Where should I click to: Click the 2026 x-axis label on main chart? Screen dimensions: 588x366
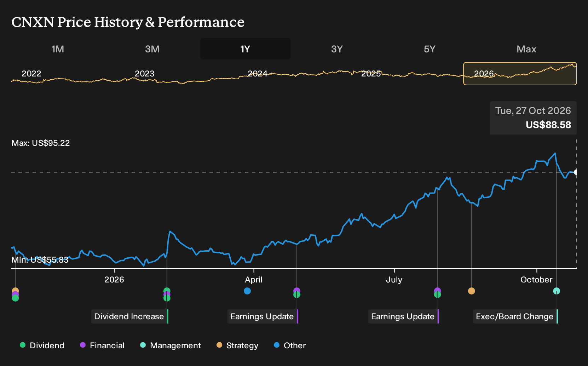tap(114, 280)
